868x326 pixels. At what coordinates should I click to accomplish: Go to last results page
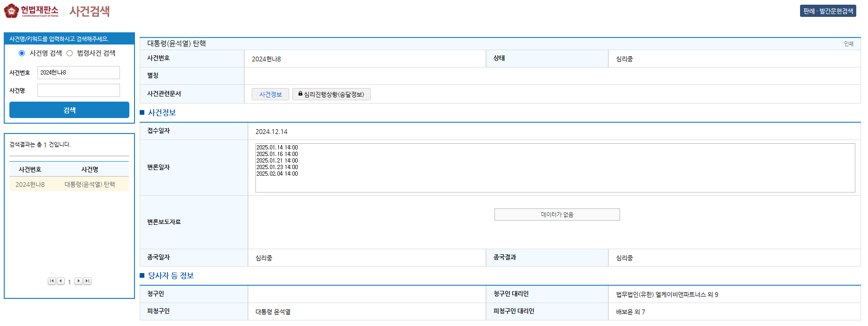click(x=87, y=281)
